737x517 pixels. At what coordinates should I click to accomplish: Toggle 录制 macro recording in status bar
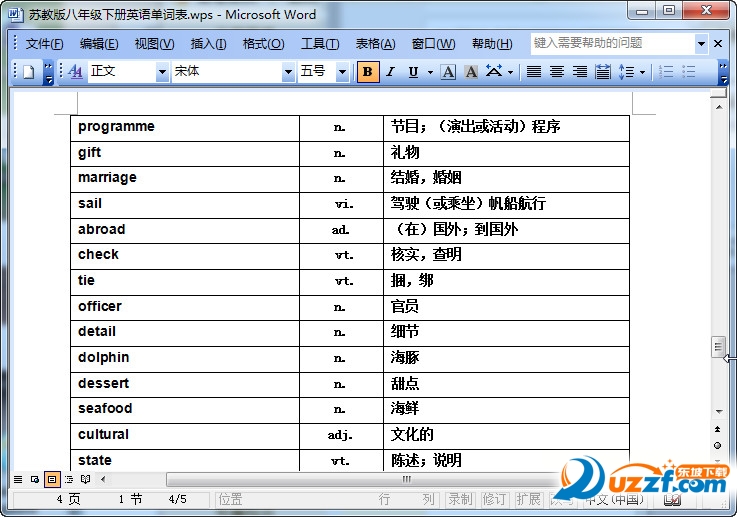460,499
